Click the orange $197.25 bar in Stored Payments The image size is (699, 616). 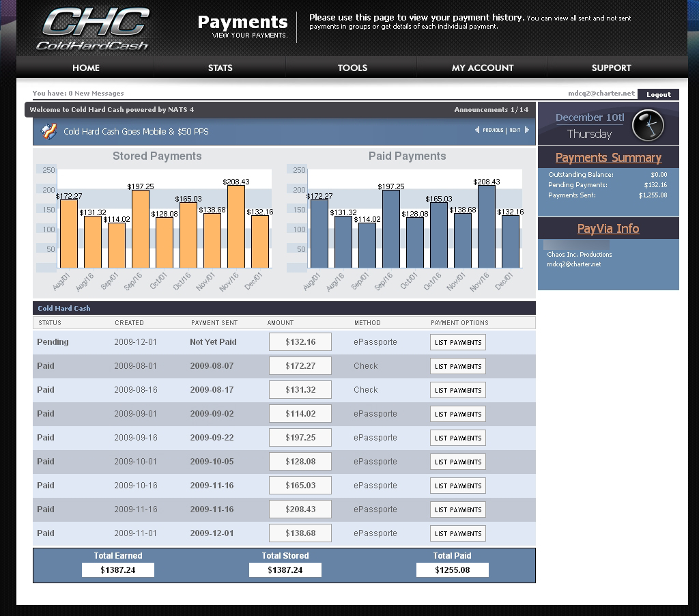[141, 229]
